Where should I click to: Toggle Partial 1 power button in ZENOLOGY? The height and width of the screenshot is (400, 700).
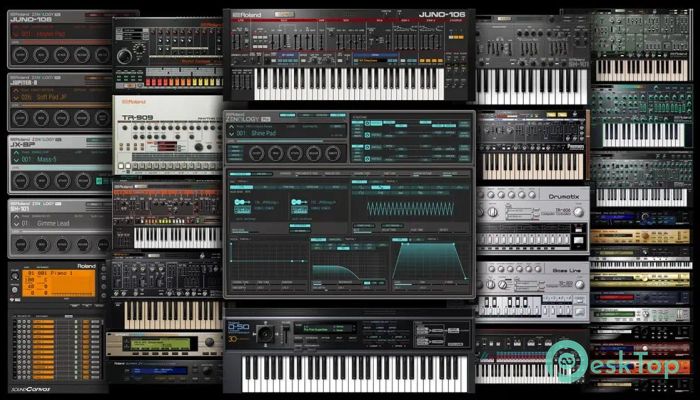(367, 124)
